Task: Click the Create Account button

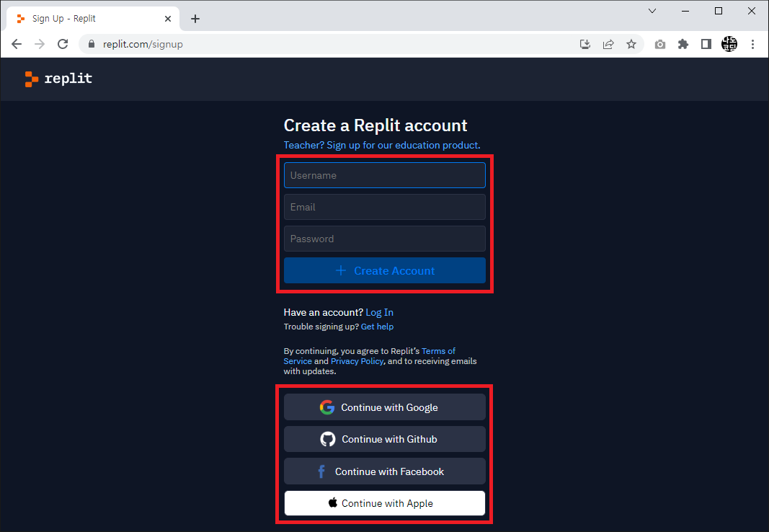Action: point(385,270)
